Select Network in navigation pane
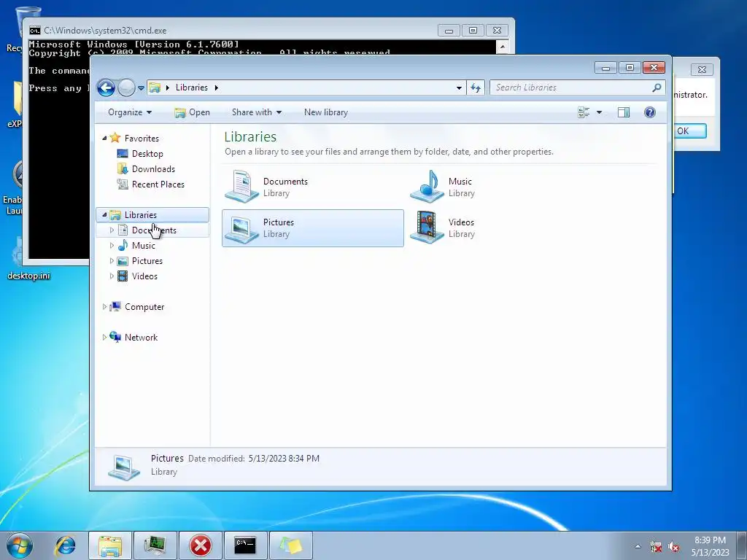 click(x=141, y=338)
